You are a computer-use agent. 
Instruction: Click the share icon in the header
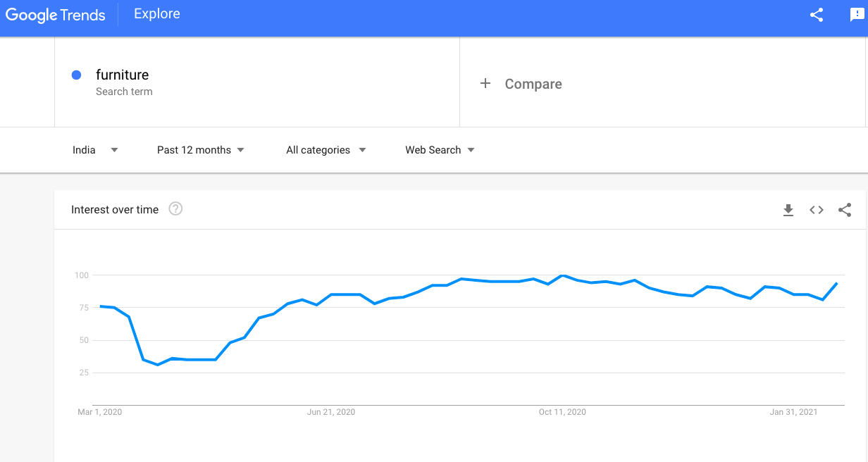tap(817, 15)
